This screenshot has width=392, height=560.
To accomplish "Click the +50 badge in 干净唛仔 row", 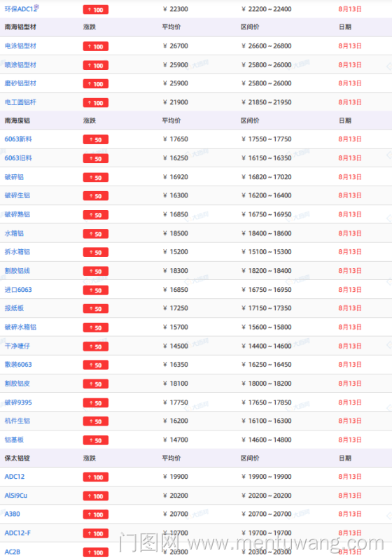I will [x=96, y=346].
